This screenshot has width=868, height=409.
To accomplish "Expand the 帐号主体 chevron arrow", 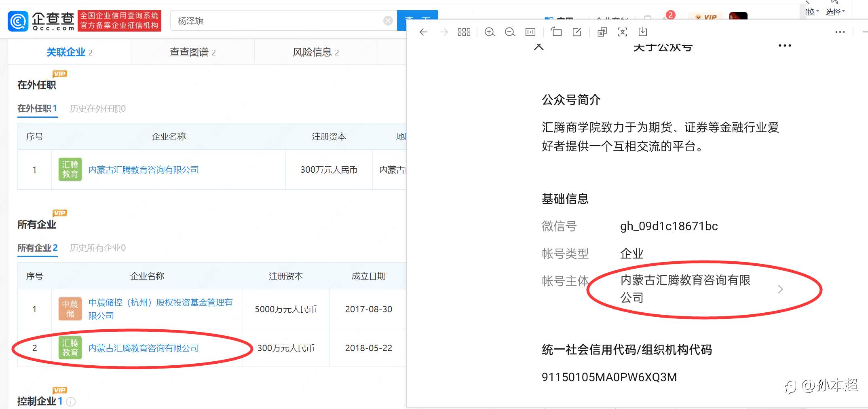I will 780,289.
